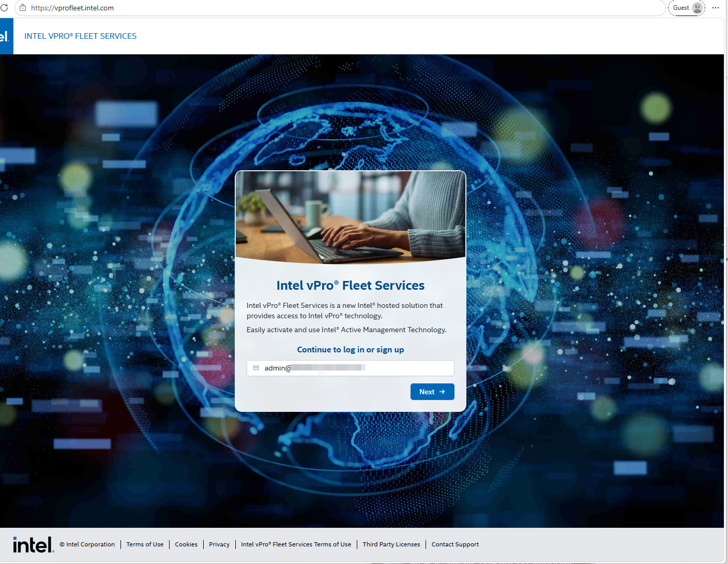Image resolution: width=728 pixels, height=564 pixels.
Task: Click the URL text vprofleet.intel.com
Action: click(x=72, y=8)
